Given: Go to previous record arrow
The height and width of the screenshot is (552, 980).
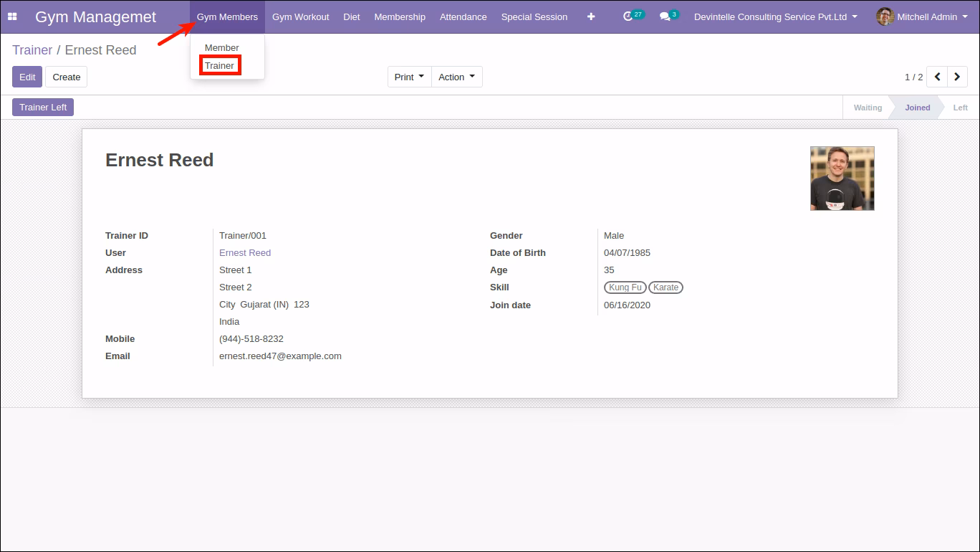Looking at the screenshot, I should point(937,77).
